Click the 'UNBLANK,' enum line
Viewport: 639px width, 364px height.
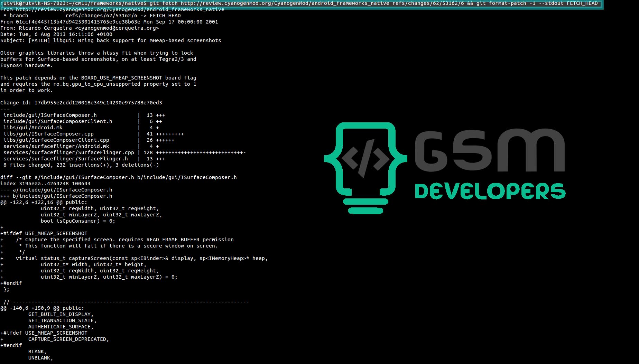click(x=41, y=358)
